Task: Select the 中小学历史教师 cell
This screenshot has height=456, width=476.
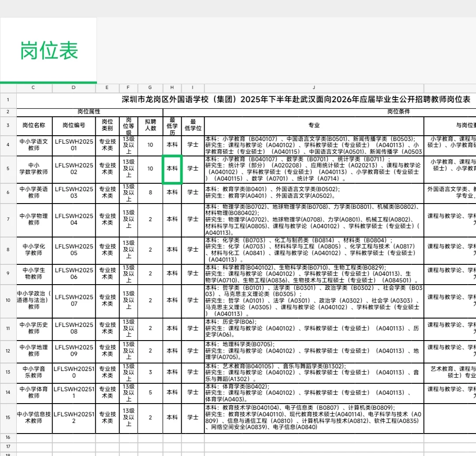Action: pos(34,329)
